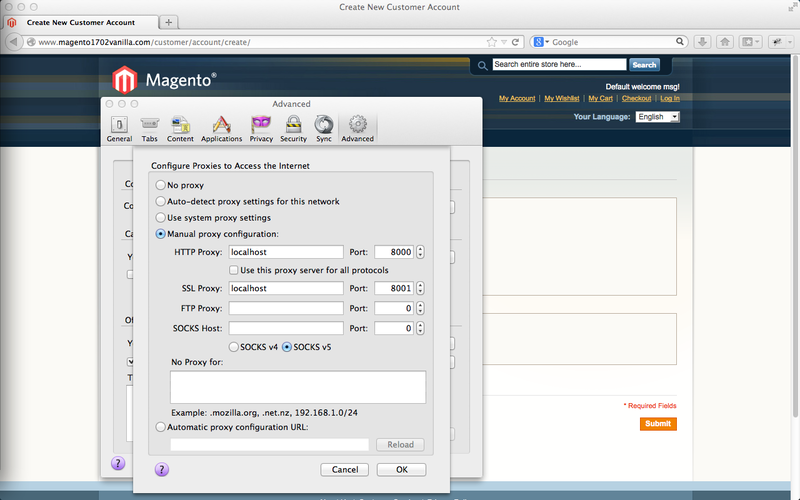Image resolution: width=800 pixels, height=500 pixels.
Task: Click the browser back arrow button
Action: pos(14,42)
